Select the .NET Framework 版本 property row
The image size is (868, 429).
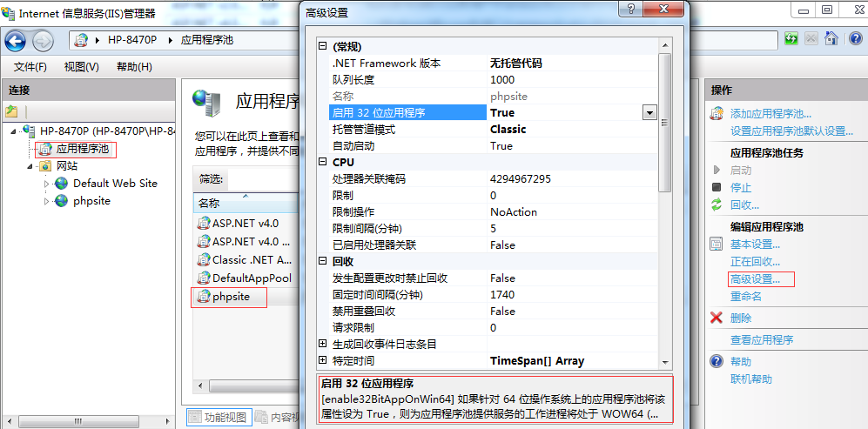(x=494, y=64)
